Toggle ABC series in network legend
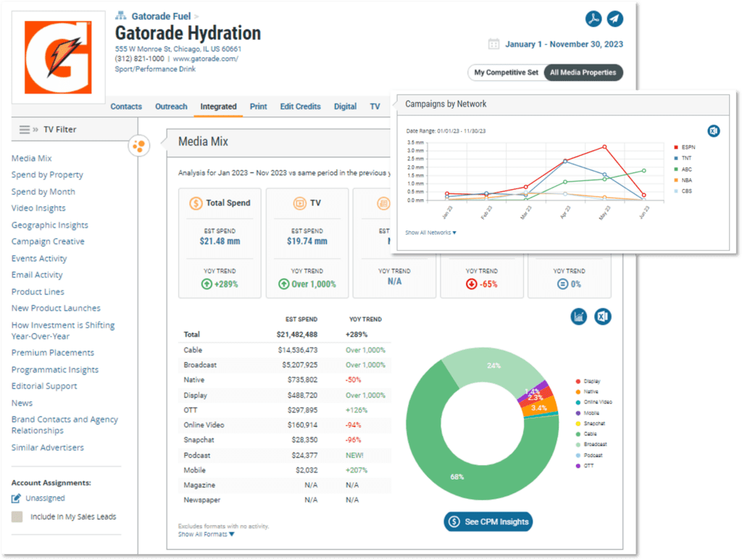The image size is (742, 560). 683,170
